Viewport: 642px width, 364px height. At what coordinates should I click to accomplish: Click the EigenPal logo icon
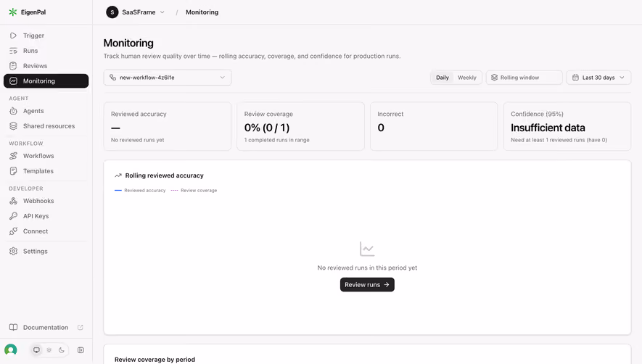(x=12, y=12)
